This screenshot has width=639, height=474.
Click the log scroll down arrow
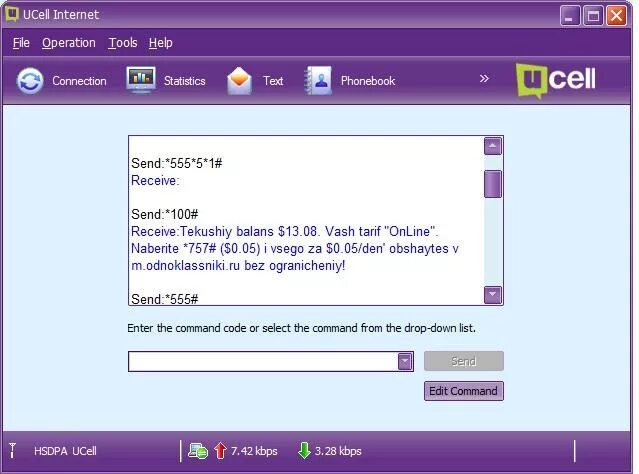coord(493,295)
